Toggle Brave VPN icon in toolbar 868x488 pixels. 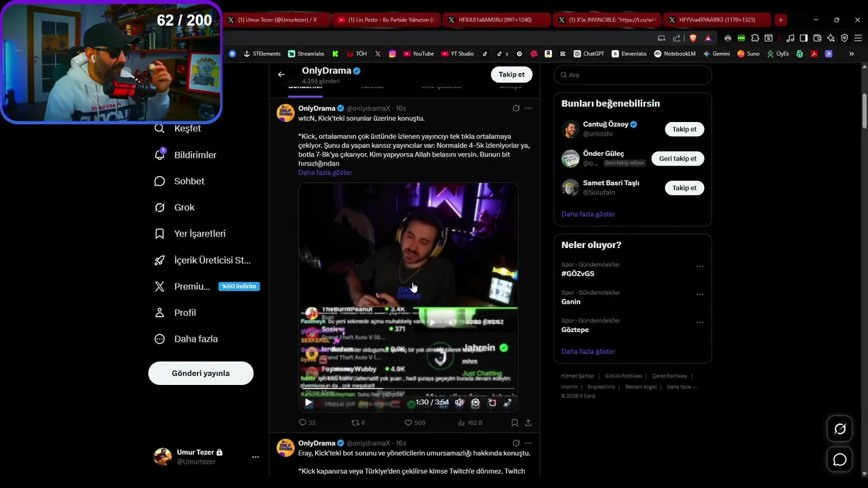(844, 38)
